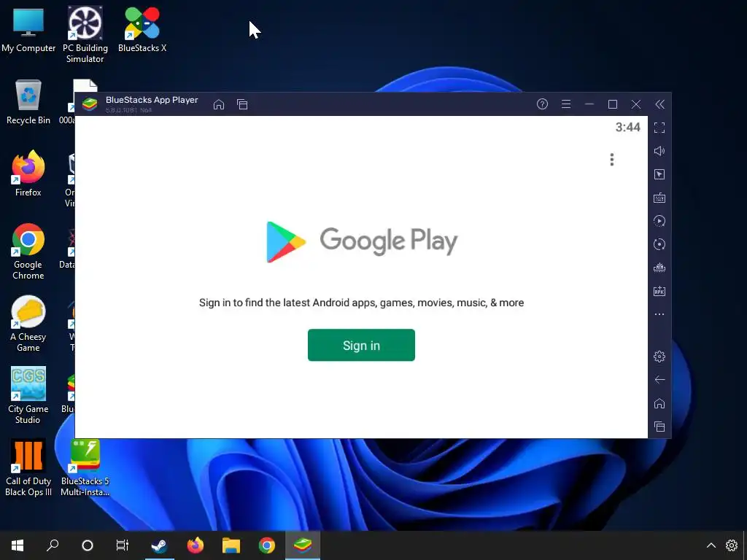Click the 3:44 clock text
The height and width of the screenshot is (560, 747).
(x=627, y=127)
